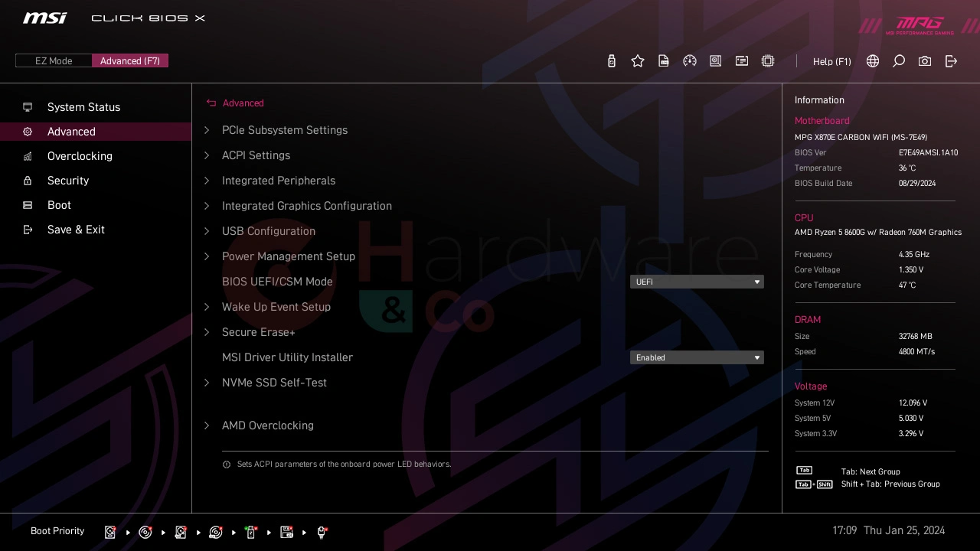Select the USB key boot priority icon
Screen dimensions: 980x551
pos(251,532)
